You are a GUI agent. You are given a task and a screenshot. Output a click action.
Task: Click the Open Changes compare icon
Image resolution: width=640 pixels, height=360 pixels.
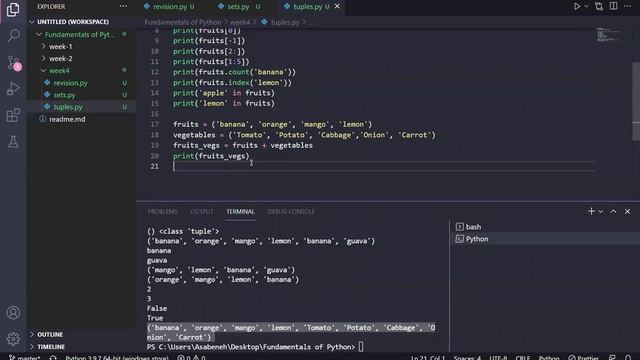(x=599, y=7)
